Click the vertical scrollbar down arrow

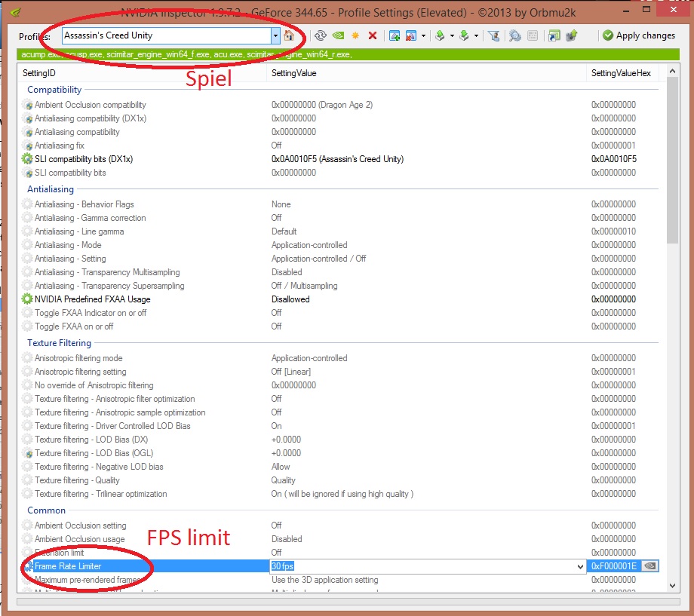[672, 586]
